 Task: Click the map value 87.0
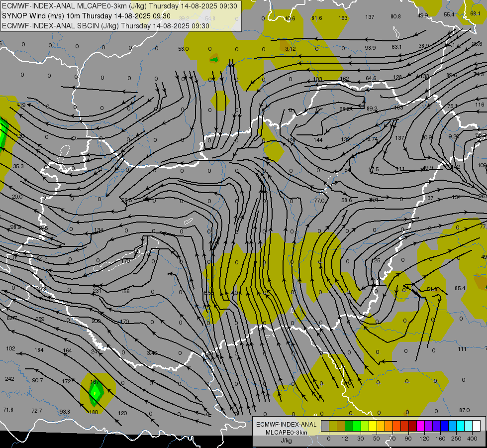[x=464, y=410]
